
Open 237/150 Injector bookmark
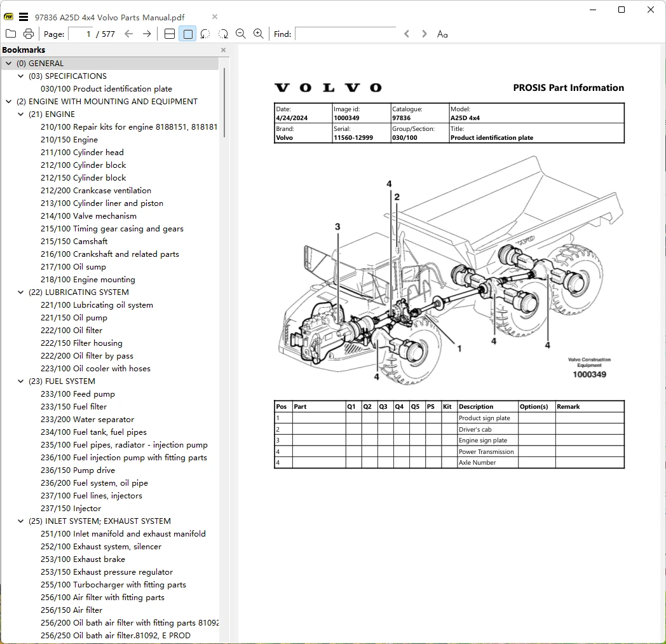tap(71, 509)
